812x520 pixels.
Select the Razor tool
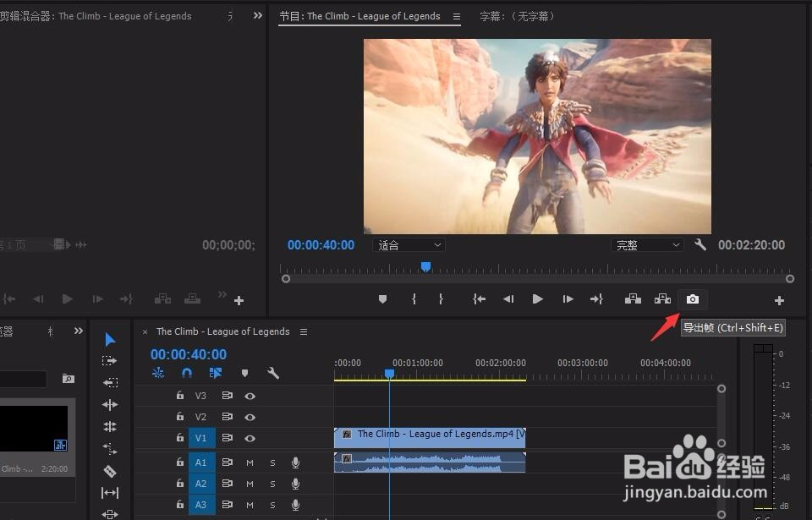click(x=110, y=471)
